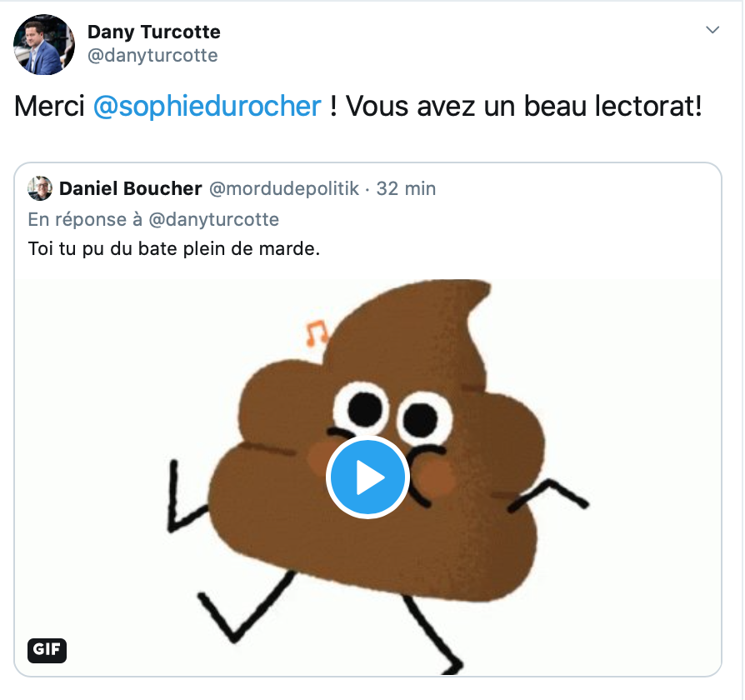Open the @mordudepolitik handle
Viewport: 745px width, 700px height.
pyautogui.click(x=284, y=188)
